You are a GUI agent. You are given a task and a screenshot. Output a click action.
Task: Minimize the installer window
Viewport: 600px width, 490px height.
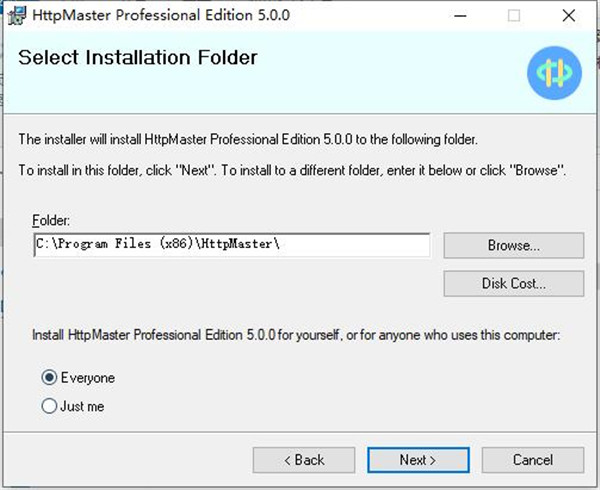coord(460,16)
